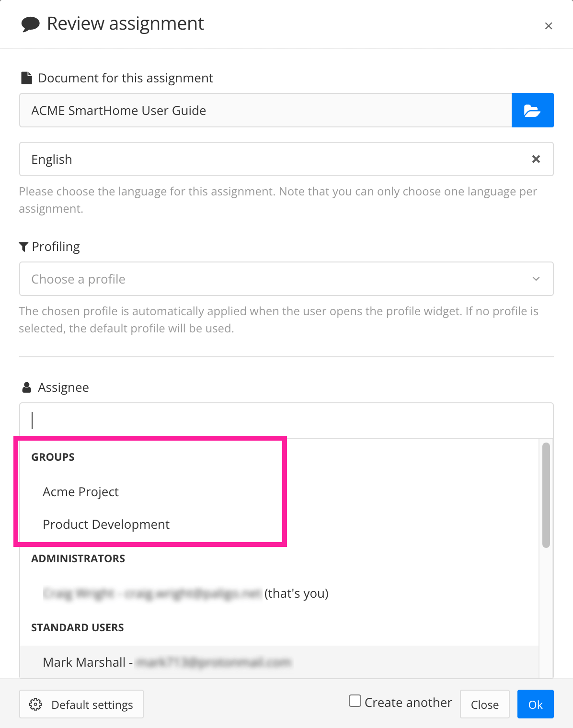Open the chevron on the profile selector

point(537,279)
